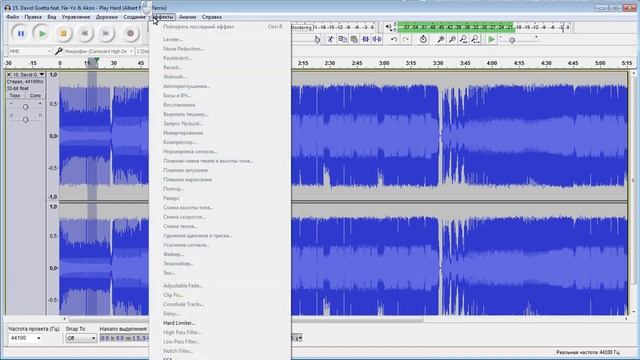Pause playback with the Pause button

pos(21,33)
